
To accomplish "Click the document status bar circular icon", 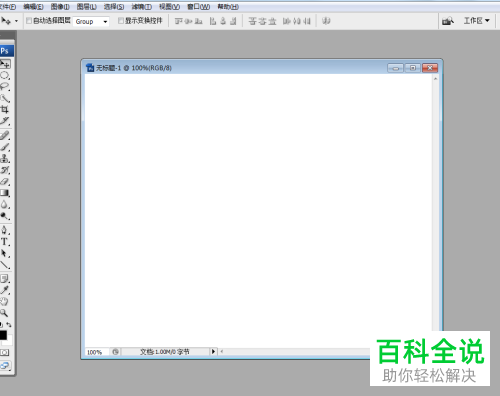I will [115, 352].
